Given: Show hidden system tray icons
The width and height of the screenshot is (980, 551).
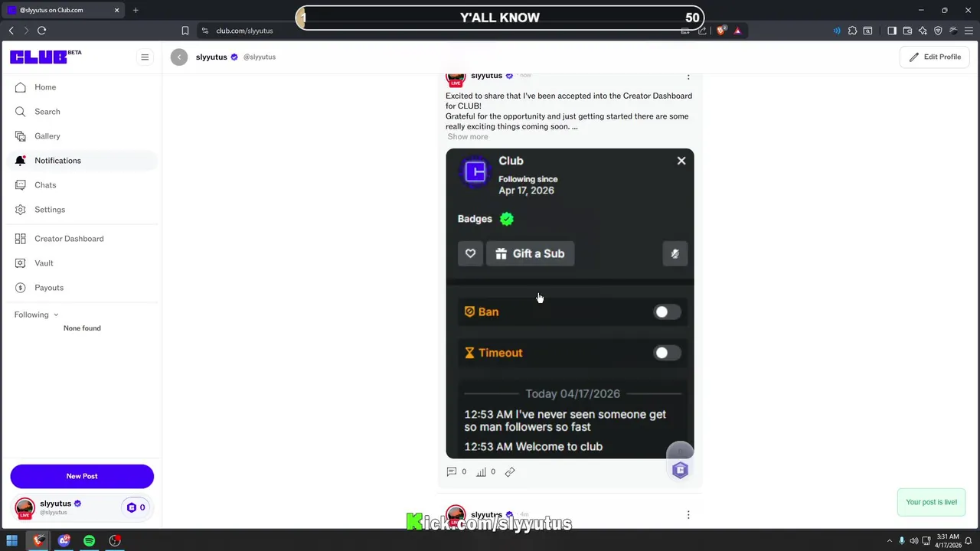Looking at the screenshot, I should [x=889, y=541].
